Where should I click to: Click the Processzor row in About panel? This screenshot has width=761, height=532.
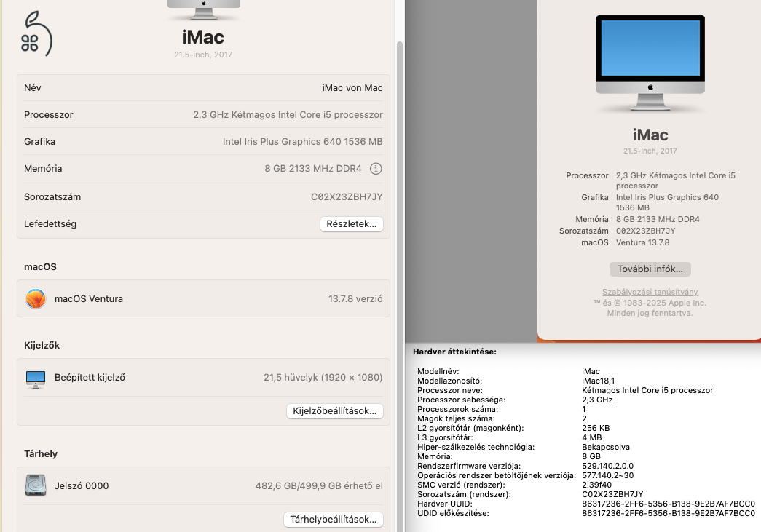pyautogui.click(x=202, y=114)
